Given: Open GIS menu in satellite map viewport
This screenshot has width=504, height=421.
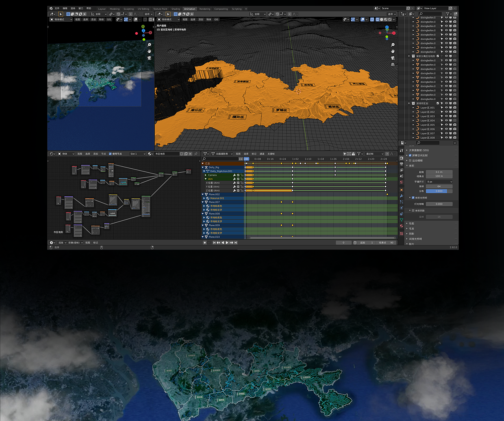Looking at the screenshot, I should (x=109, y=19).
